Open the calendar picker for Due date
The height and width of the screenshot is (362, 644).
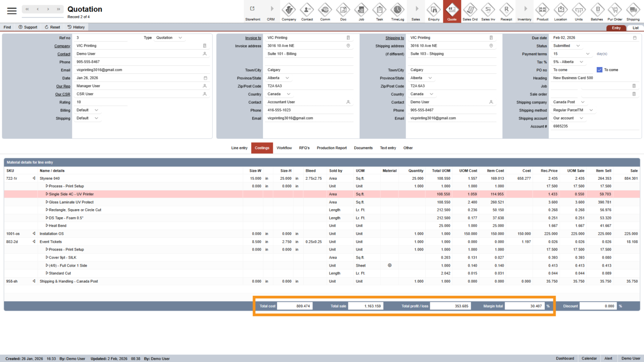point(635,38)
